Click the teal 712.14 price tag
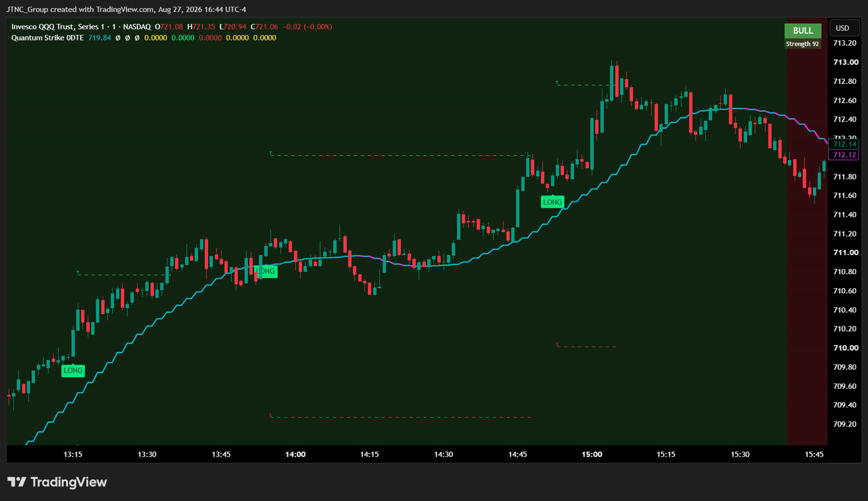The height and width of the screenshot is (501, 868). [x=844, y=144]
